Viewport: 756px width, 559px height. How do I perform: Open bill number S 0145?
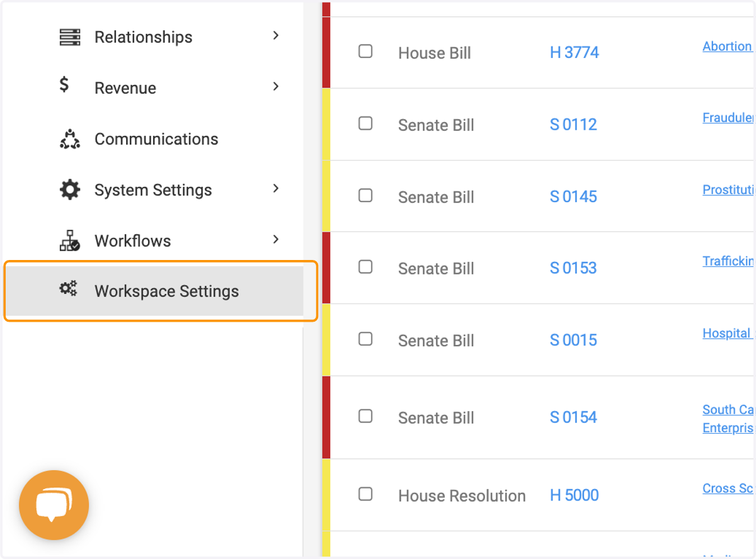(x=573, y=197)
